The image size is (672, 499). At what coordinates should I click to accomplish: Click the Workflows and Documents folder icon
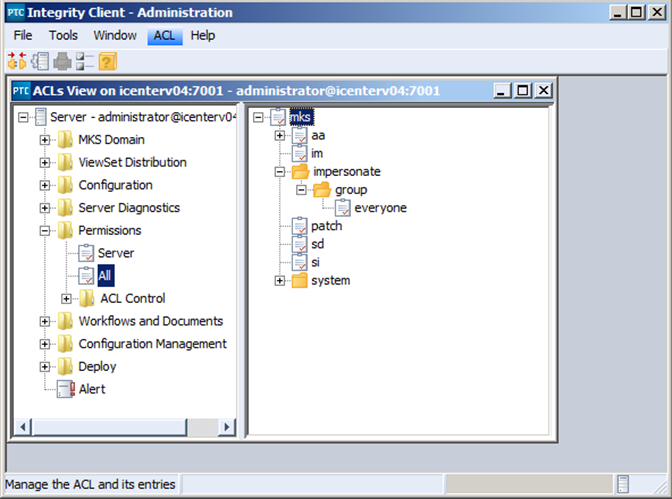[x=66, y=321]
